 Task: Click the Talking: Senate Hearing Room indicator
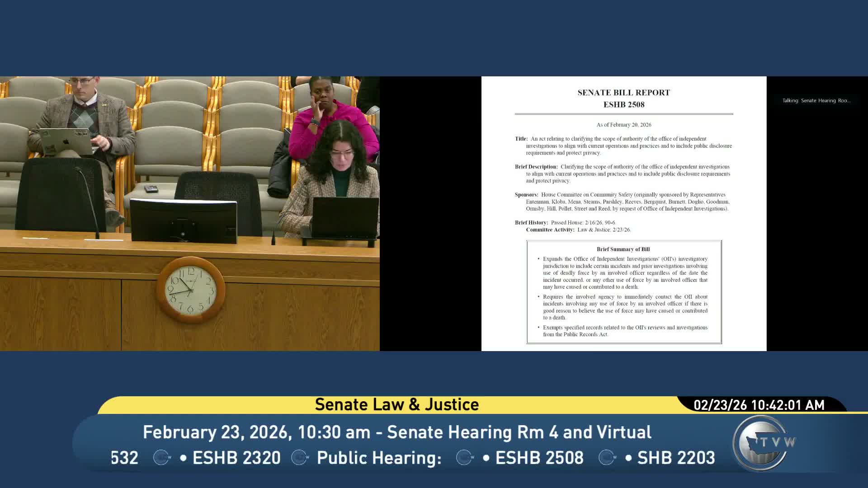pos(816,100)
